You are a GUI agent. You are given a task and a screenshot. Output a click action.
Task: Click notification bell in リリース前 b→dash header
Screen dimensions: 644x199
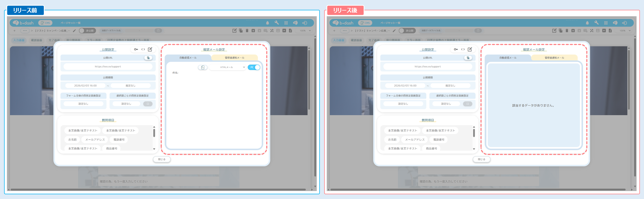pos(267,23)
